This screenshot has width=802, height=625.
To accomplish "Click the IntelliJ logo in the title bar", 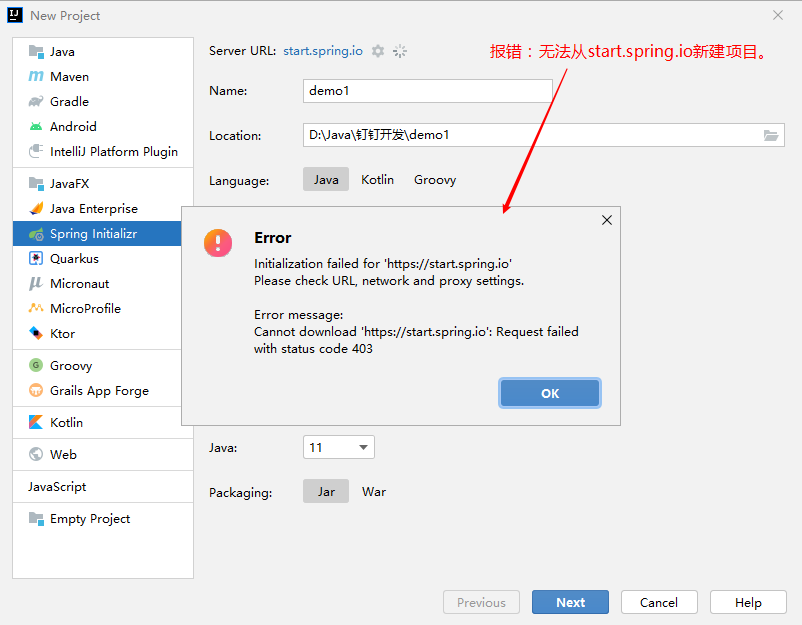I will pyautogui.click(x=15, y=15).
